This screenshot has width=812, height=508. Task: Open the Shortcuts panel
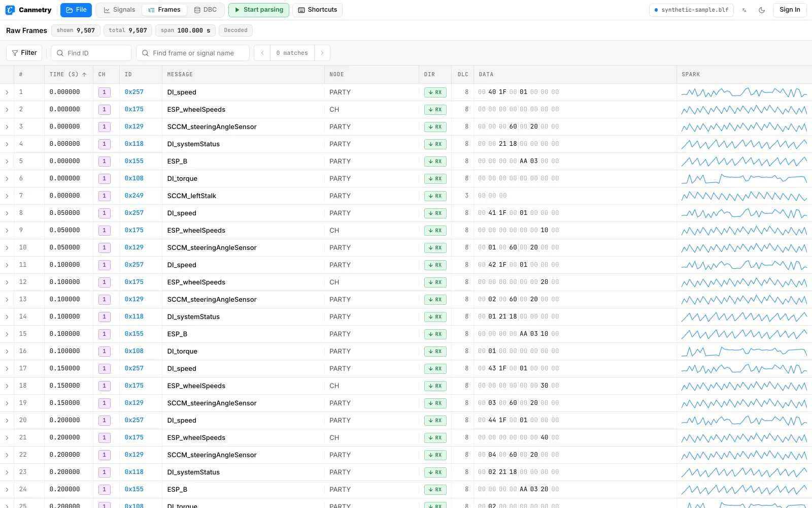(x=317, y=10)
